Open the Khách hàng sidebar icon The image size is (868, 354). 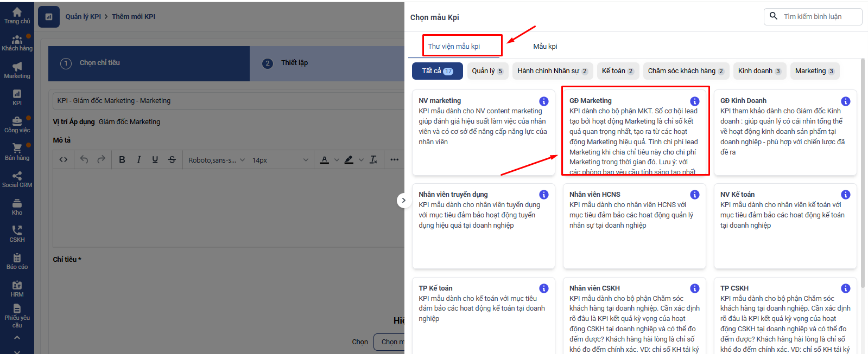(x=17, y=43)
